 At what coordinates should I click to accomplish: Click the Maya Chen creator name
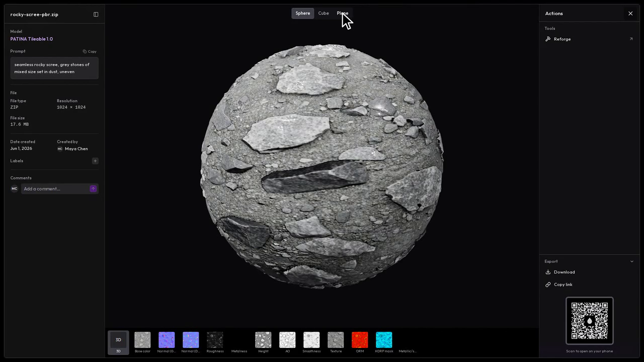[76, 149]
